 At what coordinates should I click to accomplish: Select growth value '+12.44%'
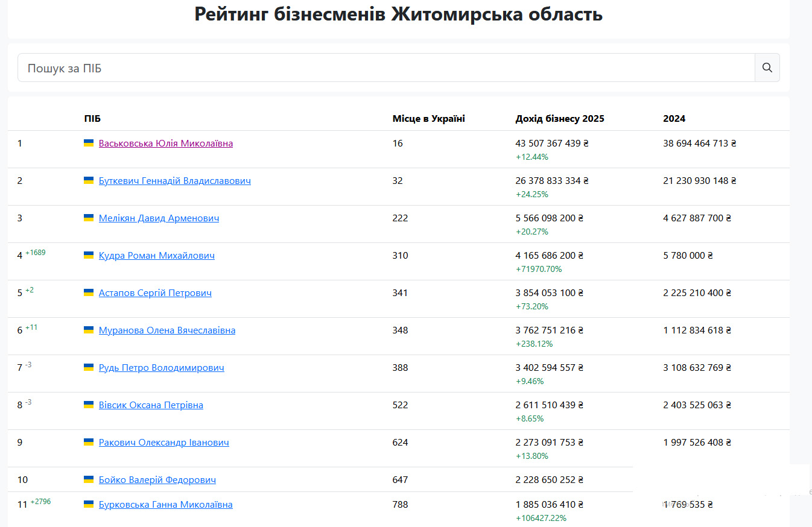532,157
